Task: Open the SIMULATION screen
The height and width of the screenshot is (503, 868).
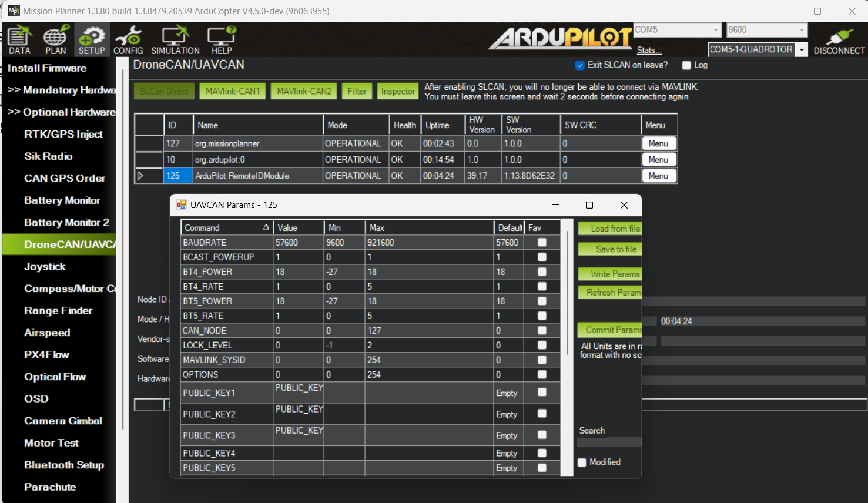Action: pos(175,40)
